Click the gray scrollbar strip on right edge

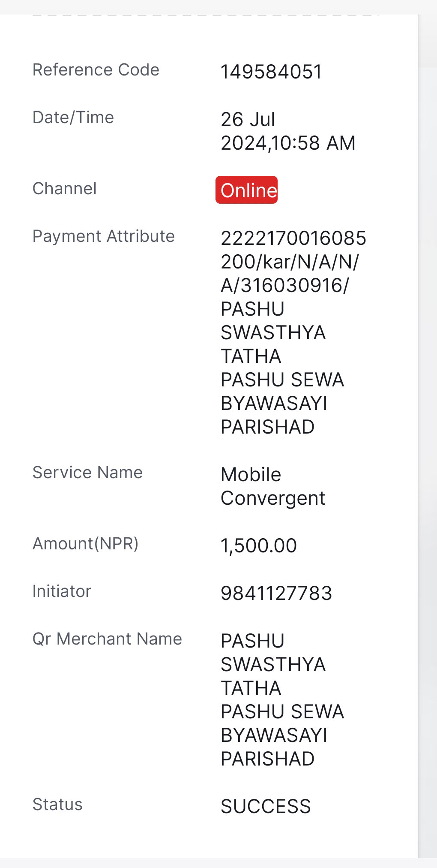(x=428, y=436)
